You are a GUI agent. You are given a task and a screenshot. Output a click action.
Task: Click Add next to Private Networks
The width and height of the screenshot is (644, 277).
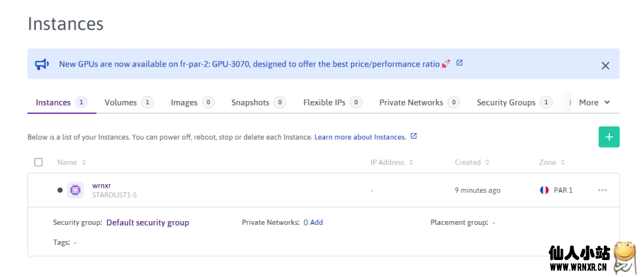(x=316, y=222)
